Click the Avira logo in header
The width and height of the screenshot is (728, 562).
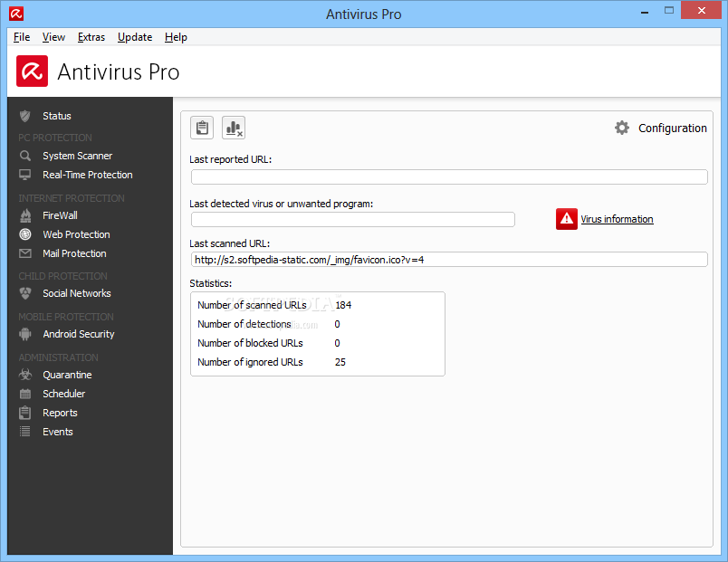[x=32, y=71]
